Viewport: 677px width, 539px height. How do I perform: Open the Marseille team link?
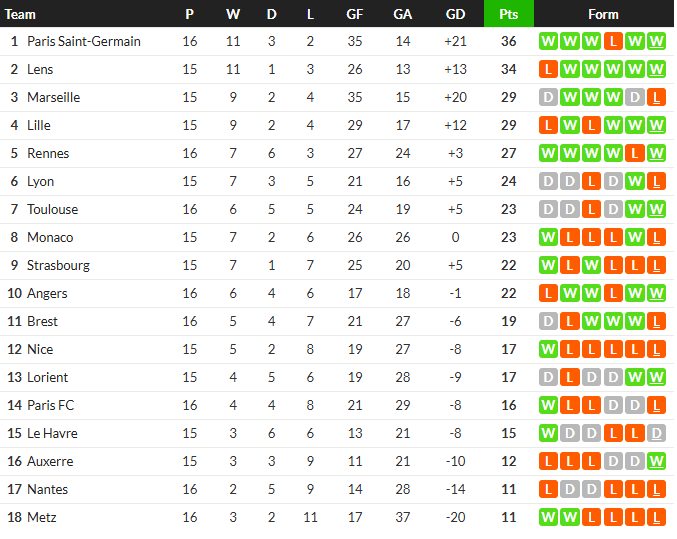coord(54,98)
